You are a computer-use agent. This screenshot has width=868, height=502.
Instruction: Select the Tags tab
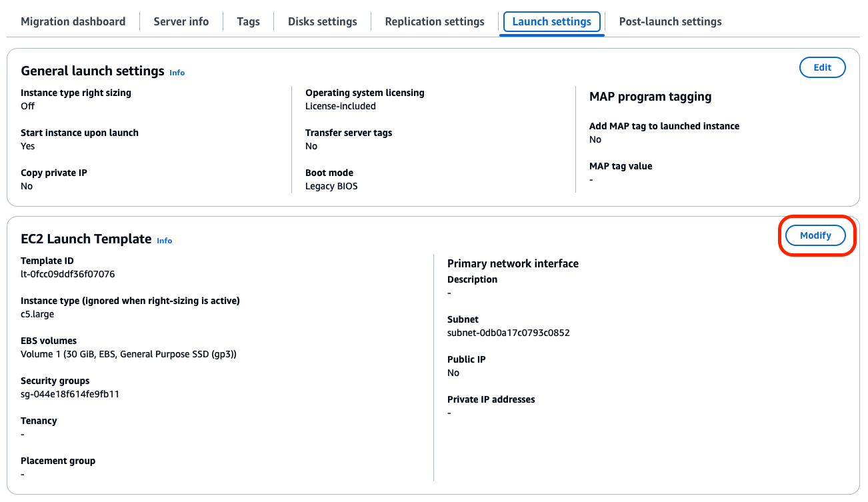[x=248, y=21]
